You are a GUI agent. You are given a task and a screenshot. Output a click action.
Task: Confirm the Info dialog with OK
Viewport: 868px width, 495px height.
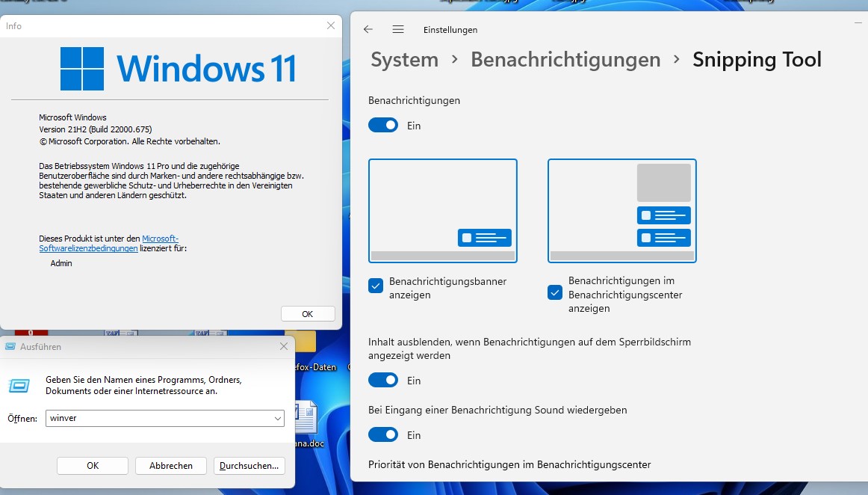307,314
